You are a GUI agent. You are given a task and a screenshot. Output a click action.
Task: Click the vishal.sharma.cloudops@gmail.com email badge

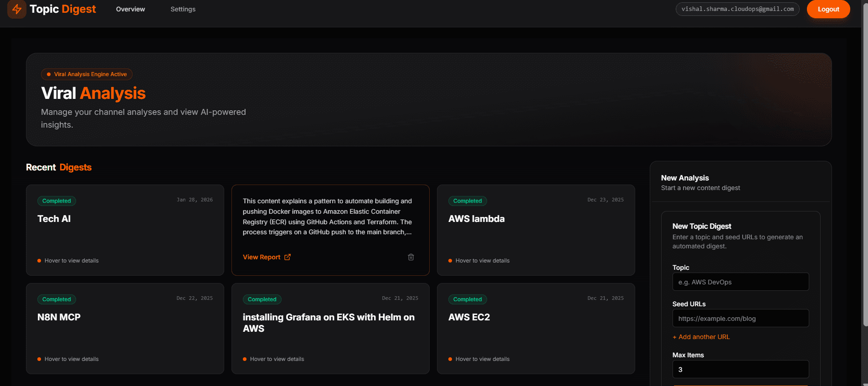point(737,9)
